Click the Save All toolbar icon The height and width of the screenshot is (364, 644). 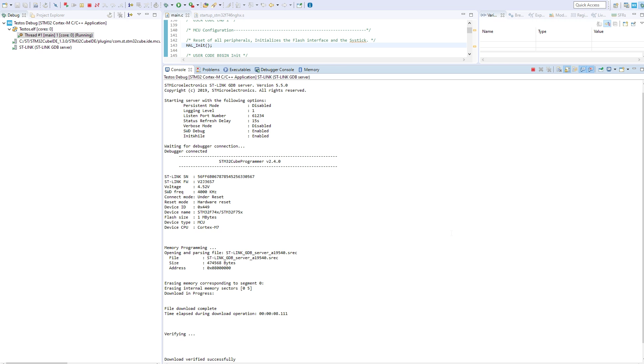[x=25, y=5]
